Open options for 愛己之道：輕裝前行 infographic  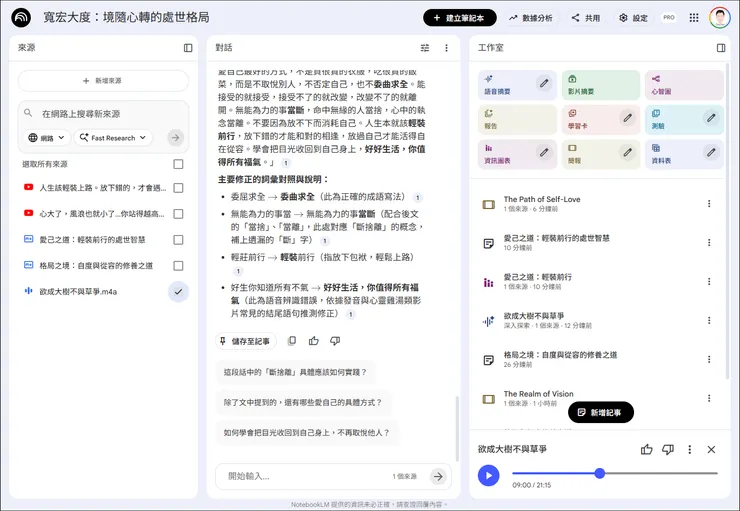[x=709, y=281]
